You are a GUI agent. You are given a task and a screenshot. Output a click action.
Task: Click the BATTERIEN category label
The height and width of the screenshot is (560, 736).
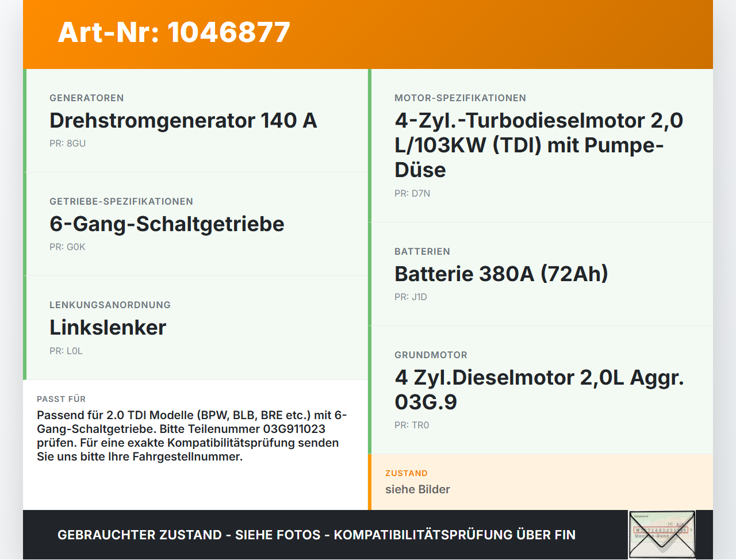click(x=422, y=251)
